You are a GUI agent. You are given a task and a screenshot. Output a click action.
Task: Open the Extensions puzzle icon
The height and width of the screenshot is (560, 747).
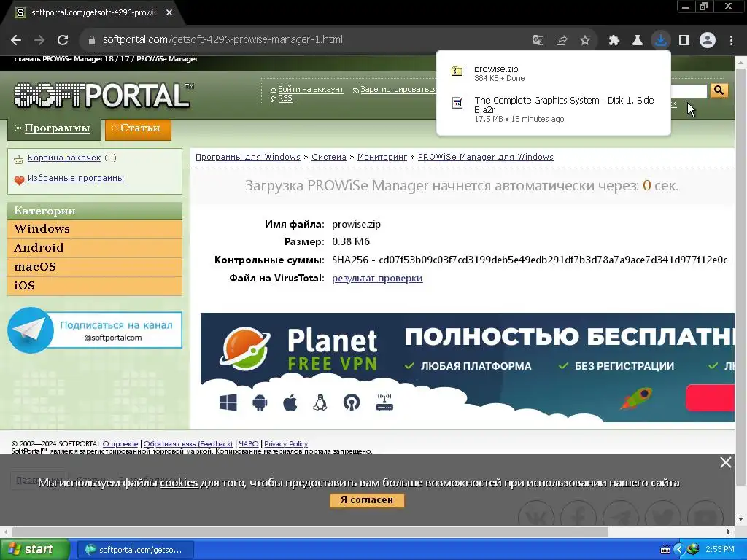click(614, 41)
